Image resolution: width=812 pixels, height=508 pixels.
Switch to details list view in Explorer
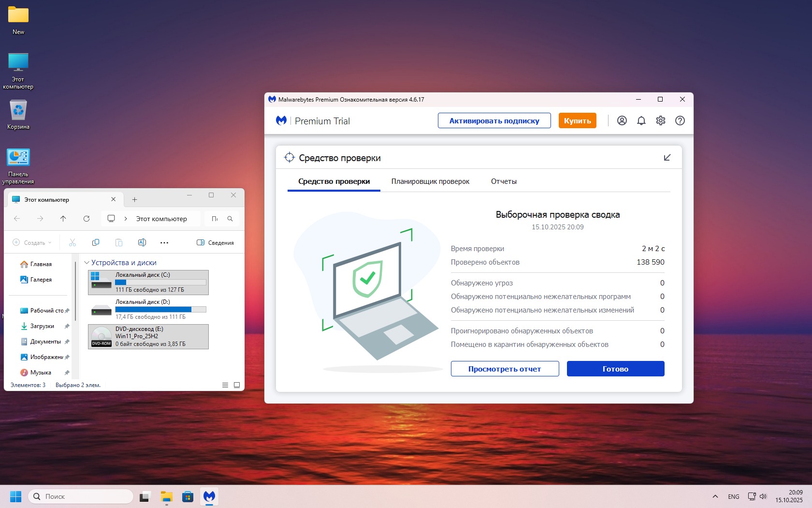(225, 385)
